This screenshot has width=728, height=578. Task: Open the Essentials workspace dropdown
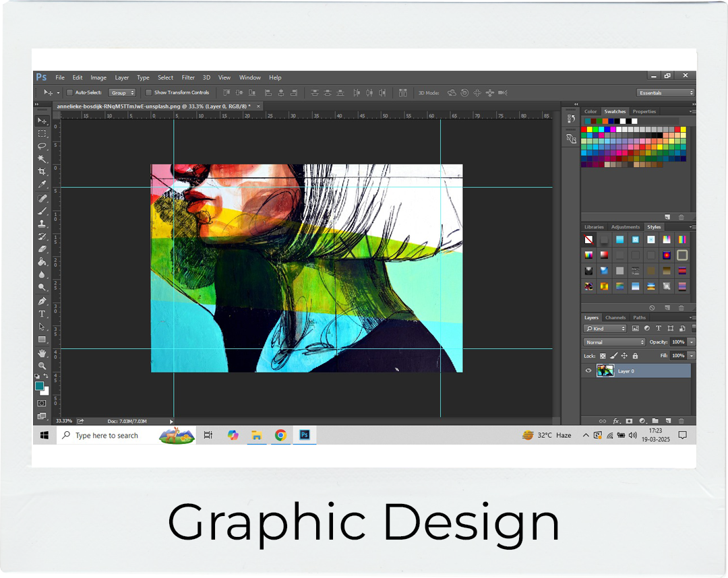(665, 93)
